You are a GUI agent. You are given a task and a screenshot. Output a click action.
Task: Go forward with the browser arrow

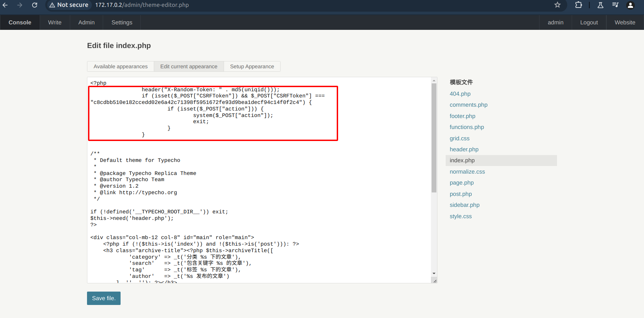(20, 5)
